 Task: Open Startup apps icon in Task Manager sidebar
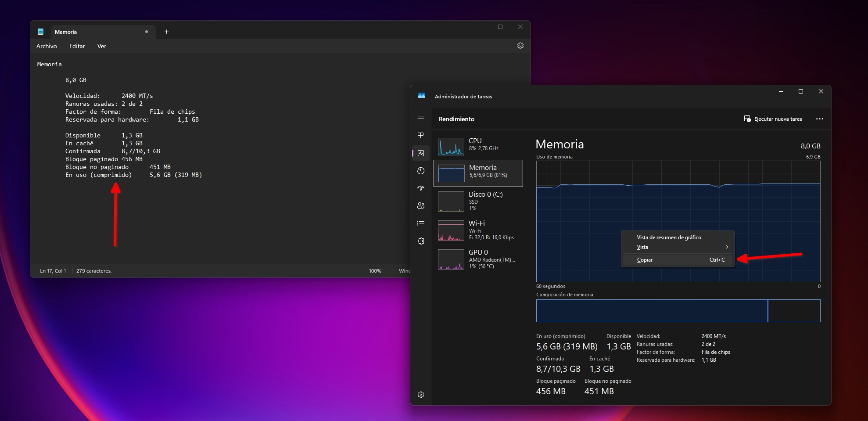(x=421, y=188)
